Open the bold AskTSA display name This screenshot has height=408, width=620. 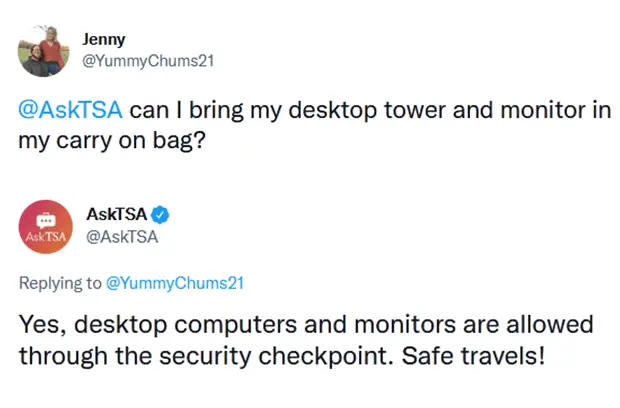(117, 215)
